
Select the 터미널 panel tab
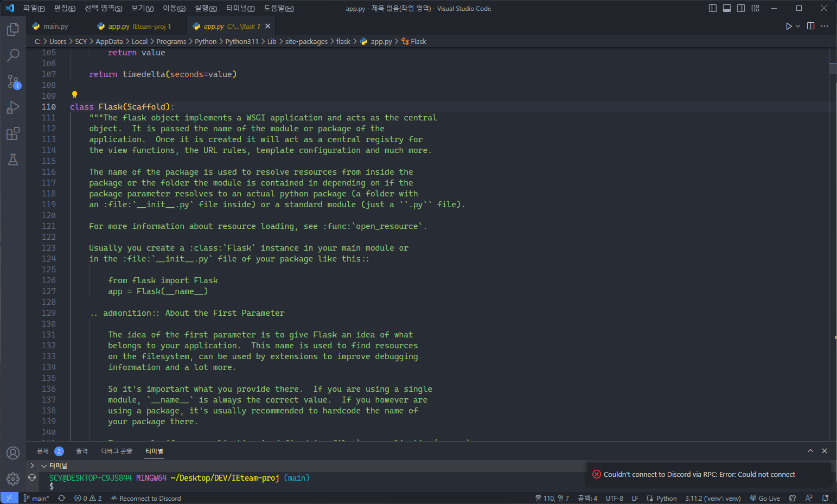pyautogui.click(x=154, y=451)
